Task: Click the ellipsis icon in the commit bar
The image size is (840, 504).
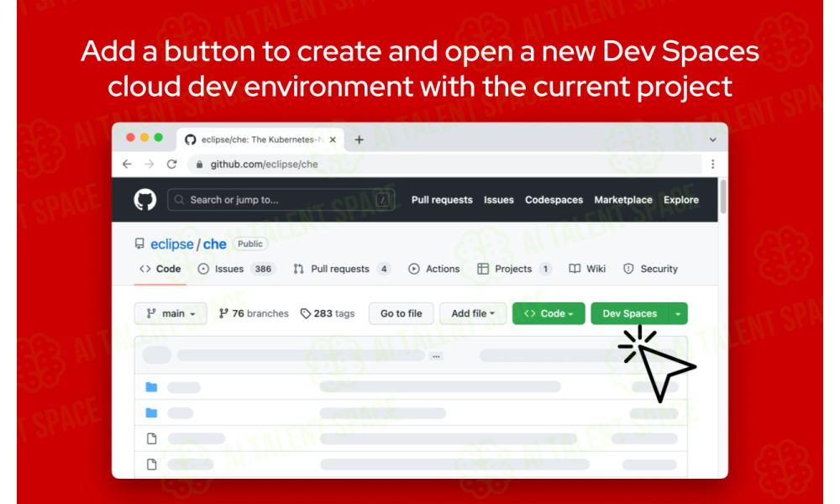Action: [436, 356]
